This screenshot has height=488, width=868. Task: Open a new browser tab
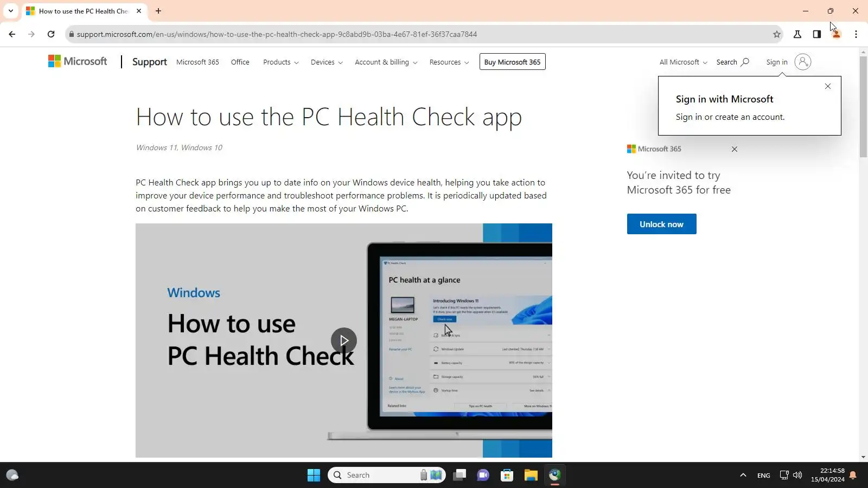(x=158, y=11)
